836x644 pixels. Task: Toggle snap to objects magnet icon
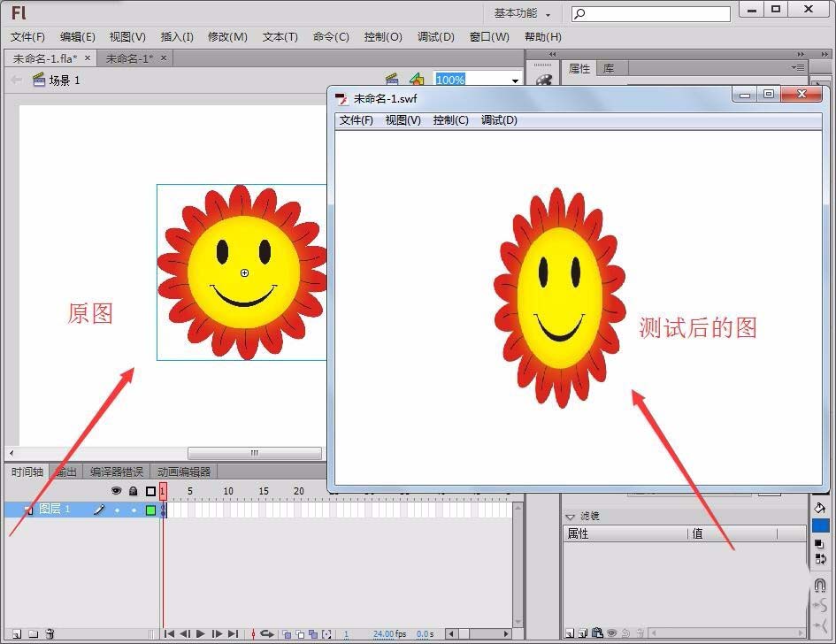(820, 586)
